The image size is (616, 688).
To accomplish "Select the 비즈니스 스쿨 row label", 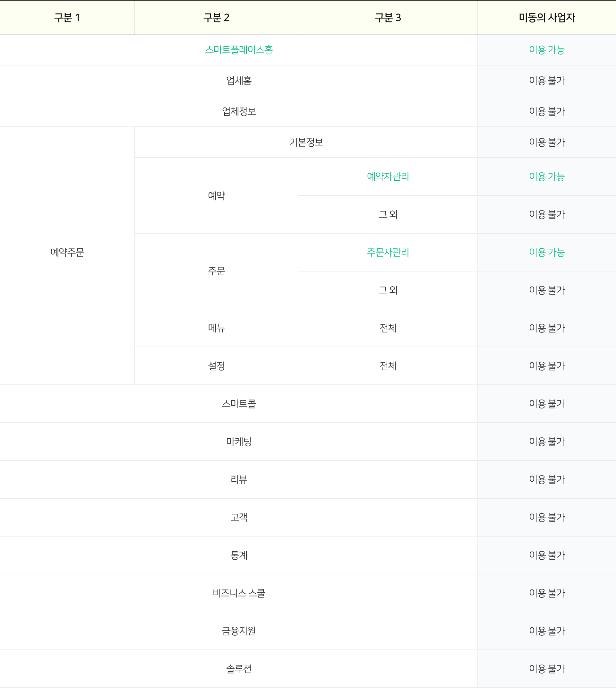I will point(239,593).
